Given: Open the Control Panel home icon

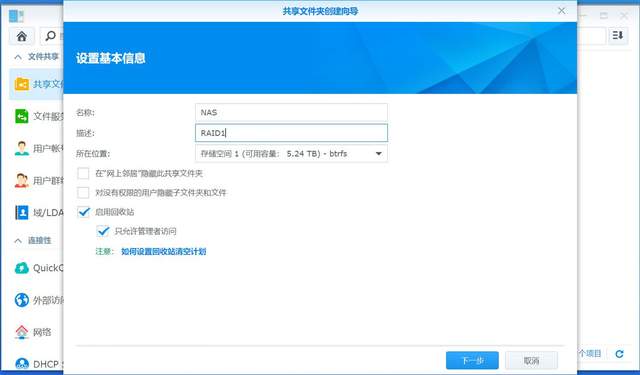Looking at the screenshot, I should tap(22, 36).
